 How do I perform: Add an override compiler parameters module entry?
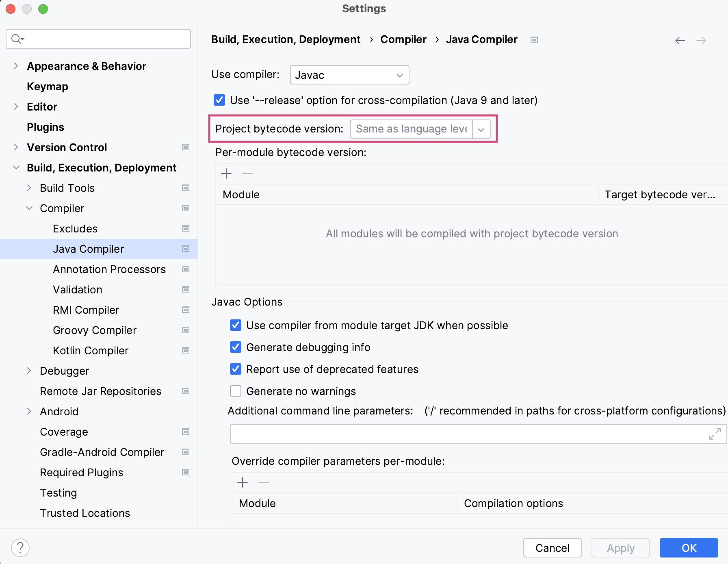pos(243,483)
